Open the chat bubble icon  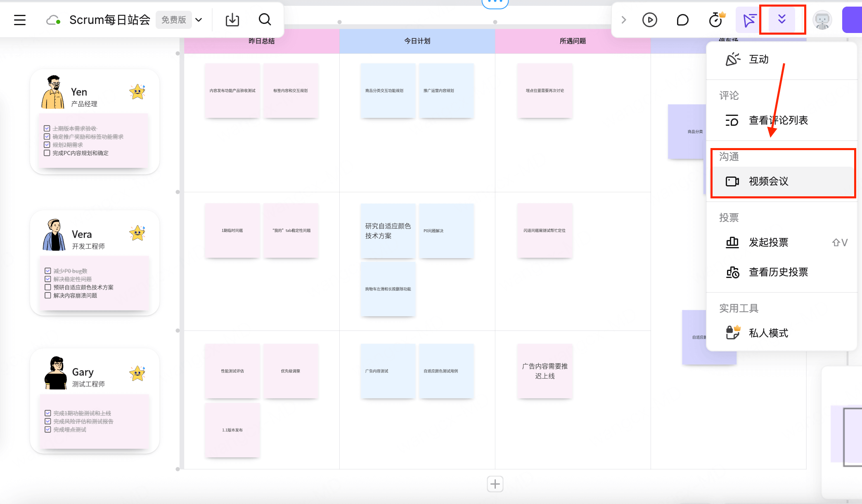[682, 19]
